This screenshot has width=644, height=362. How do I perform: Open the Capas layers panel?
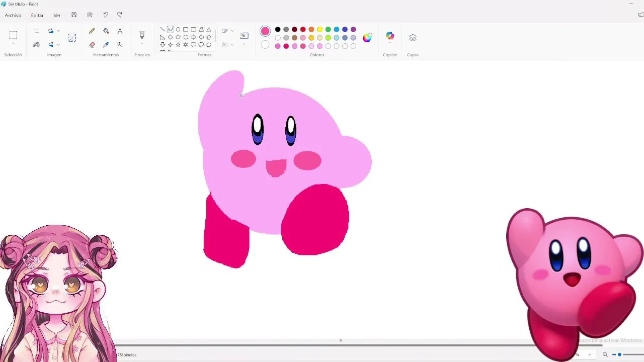(413, 38)
